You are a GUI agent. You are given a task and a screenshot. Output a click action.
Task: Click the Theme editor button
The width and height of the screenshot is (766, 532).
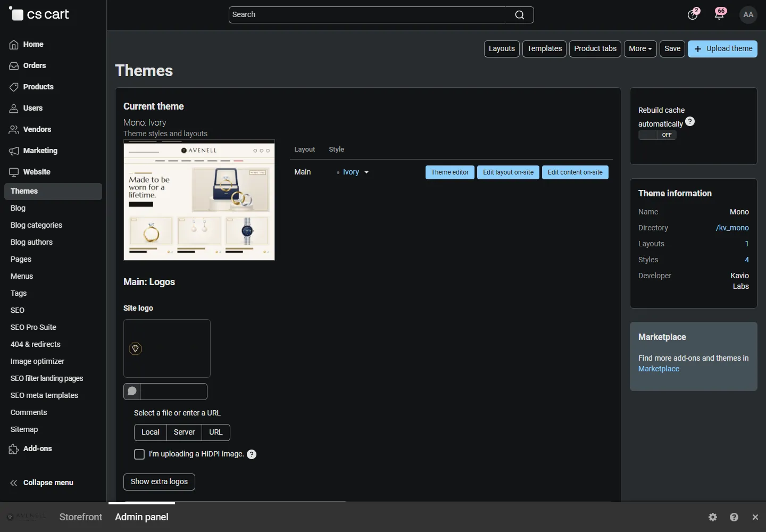coord(450,172)
